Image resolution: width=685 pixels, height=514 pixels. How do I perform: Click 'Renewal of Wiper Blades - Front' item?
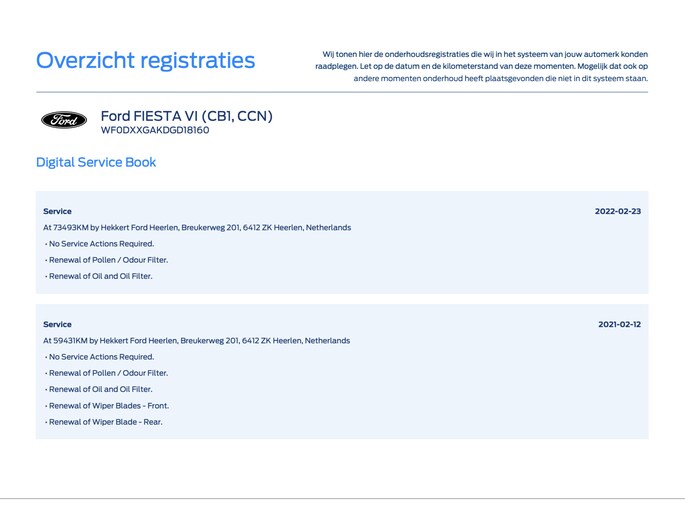pos(108,406)
